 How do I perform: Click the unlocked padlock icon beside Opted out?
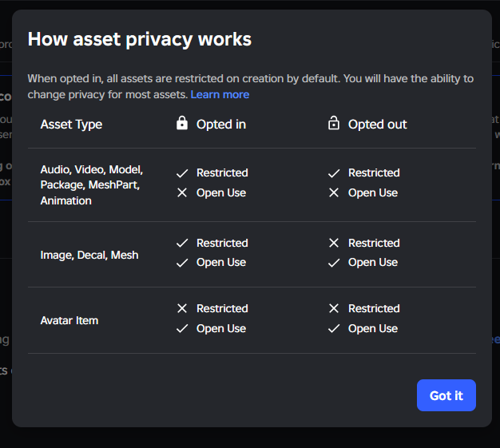[334, 124]
